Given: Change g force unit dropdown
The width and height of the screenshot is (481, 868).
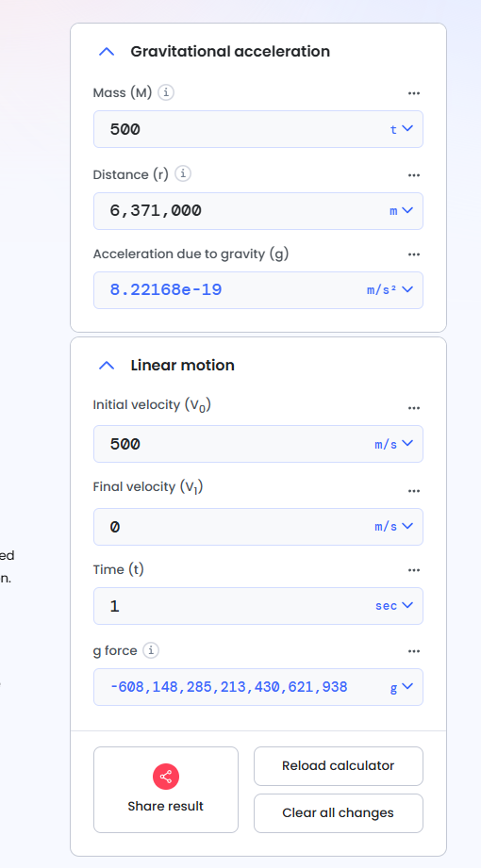Looking at the screenshot, I should point(402,687).
